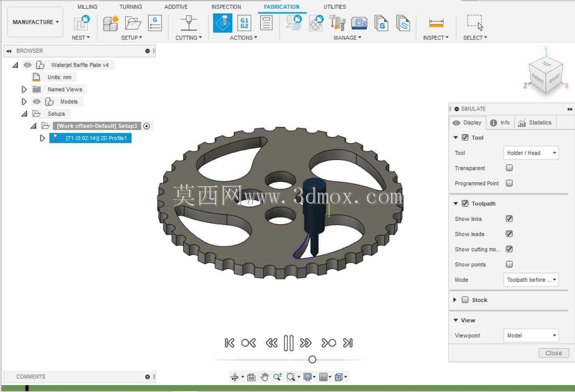Click the Cutting tool icon

click(188, 23)
